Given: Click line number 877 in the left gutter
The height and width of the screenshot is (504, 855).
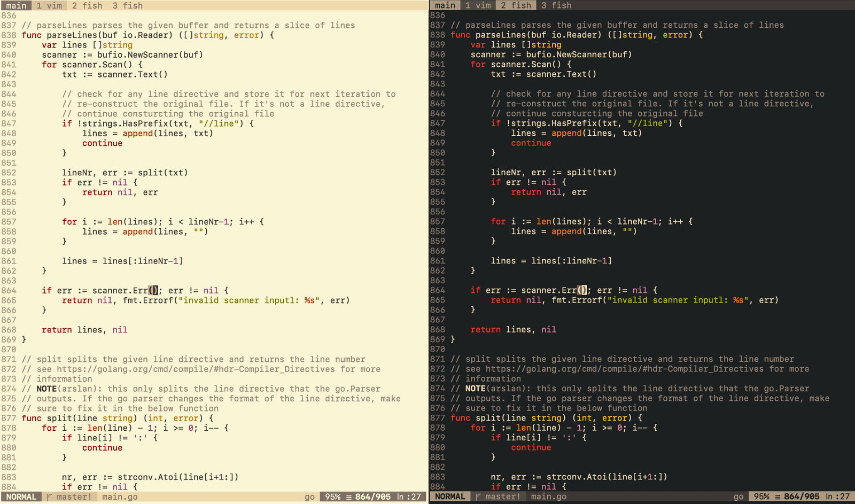Looking at the screenshot, I should click(10, 418).
